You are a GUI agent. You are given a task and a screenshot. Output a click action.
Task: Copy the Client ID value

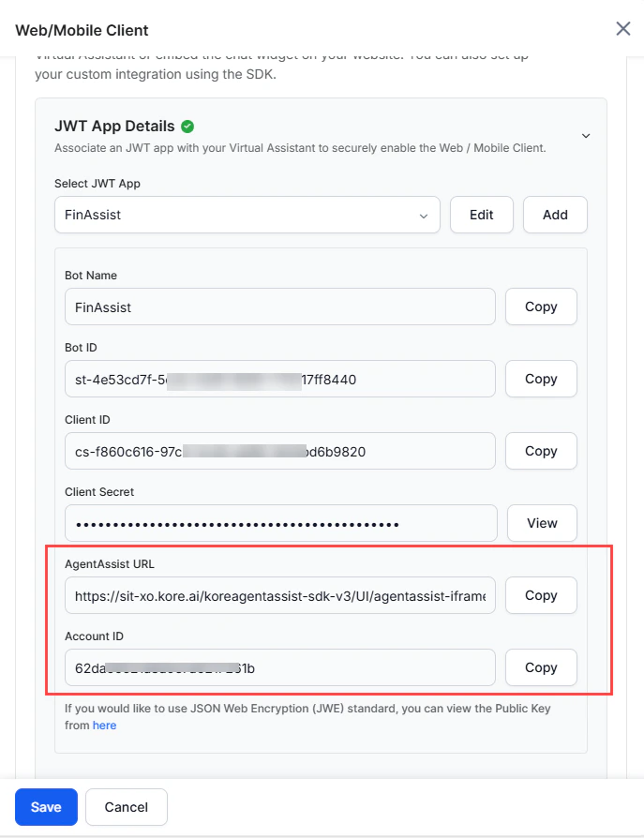541,451
